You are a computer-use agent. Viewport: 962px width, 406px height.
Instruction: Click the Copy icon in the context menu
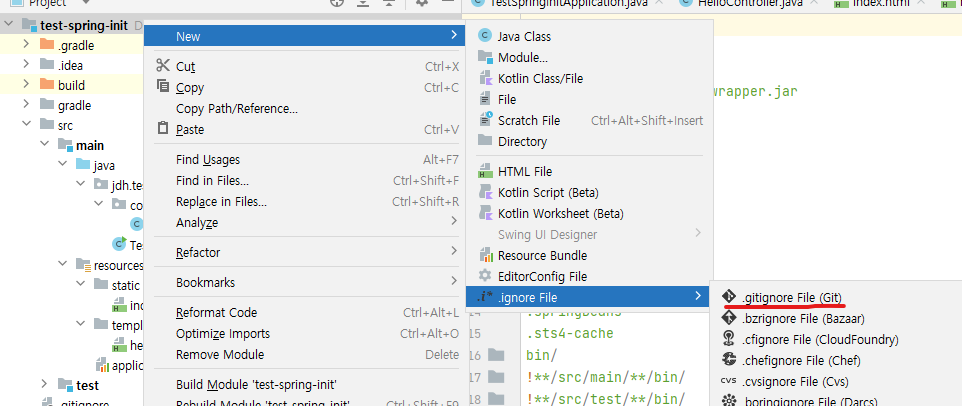pyautogui.click(x=163, y=86)
